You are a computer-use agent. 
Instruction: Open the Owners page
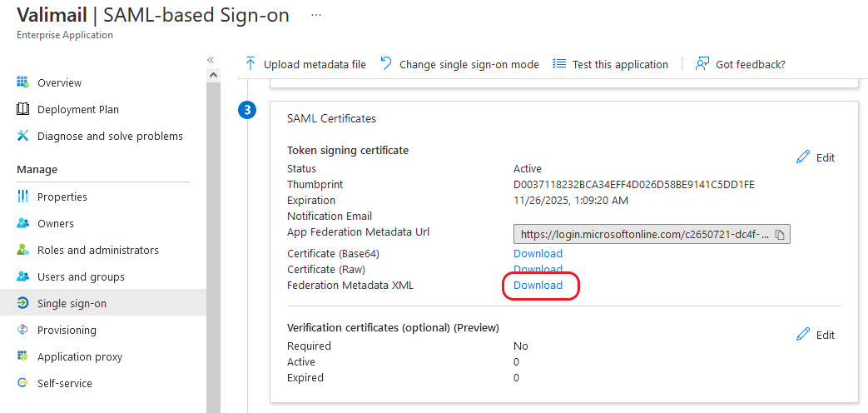click(x=56, y=223)
